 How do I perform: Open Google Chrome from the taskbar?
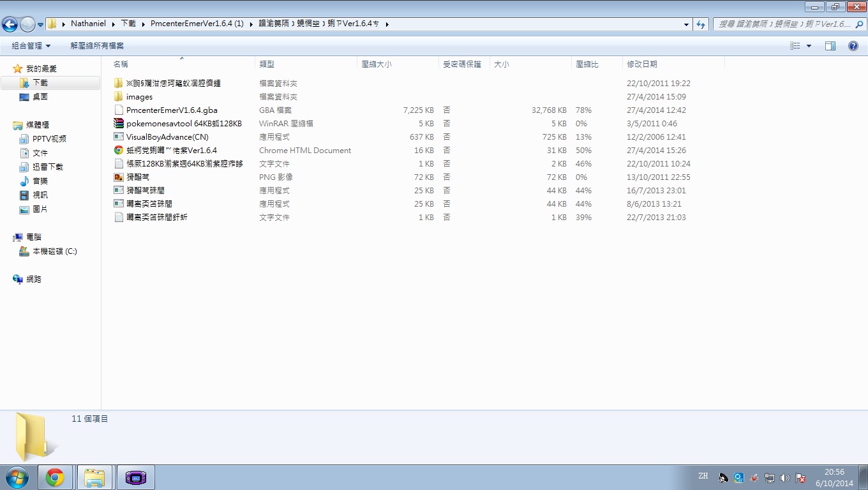(55, 477)
